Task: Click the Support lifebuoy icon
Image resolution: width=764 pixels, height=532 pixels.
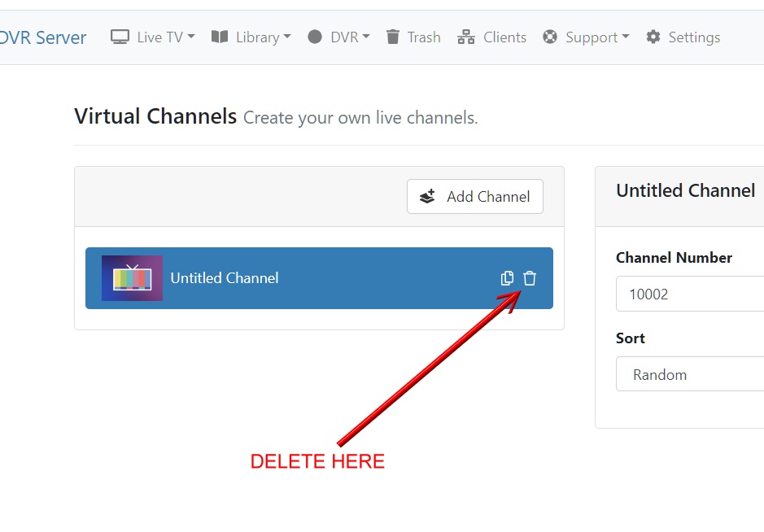Action: pyautogui.click(x=550, y=37)
